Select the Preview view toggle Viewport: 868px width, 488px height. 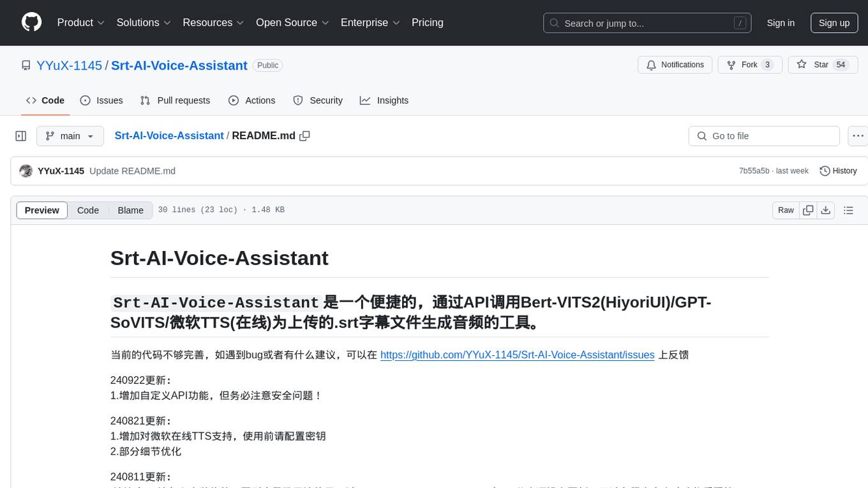pos(42,210)
